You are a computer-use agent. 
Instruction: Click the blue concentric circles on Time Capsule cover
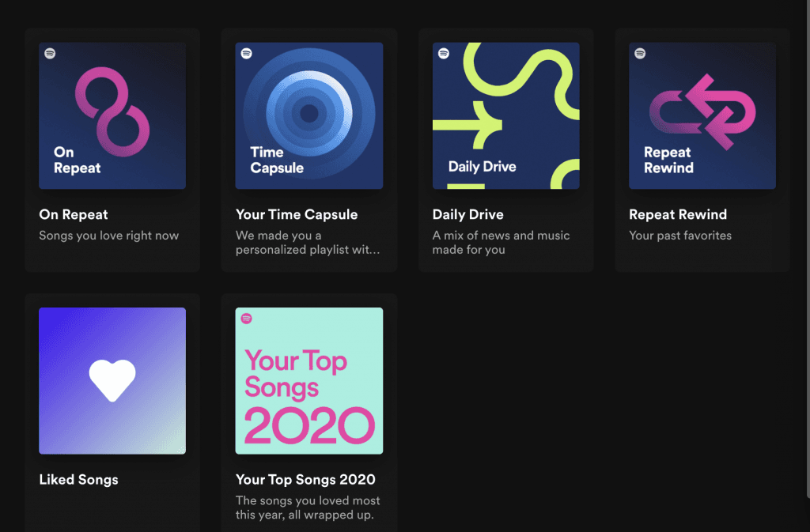(x=309, y=112)
